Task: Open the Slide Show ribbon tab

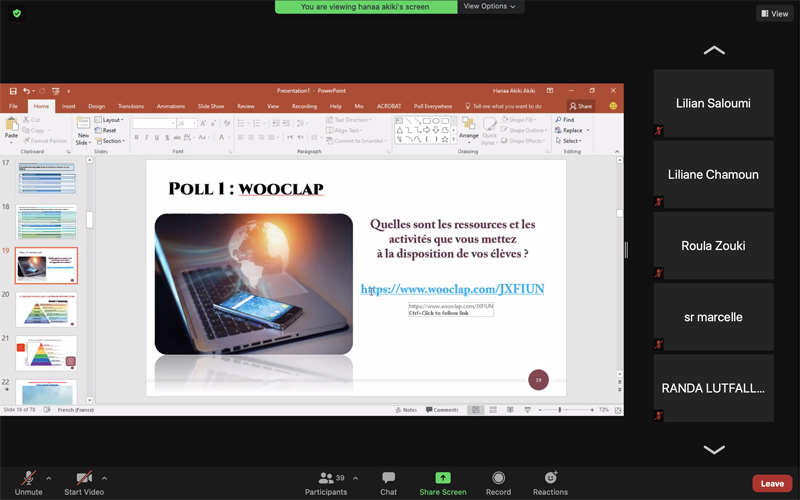Action: [x=211, y=106]
